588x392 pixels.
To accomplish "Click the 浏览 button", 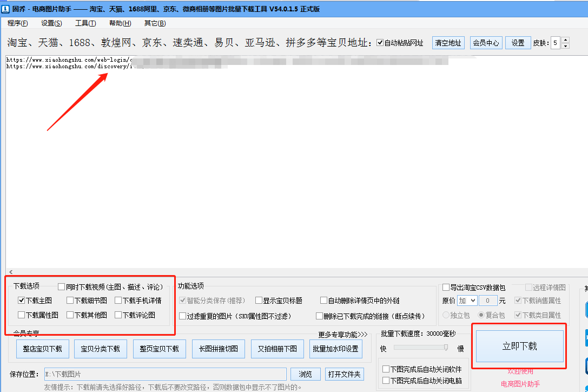I will (305, 374).
